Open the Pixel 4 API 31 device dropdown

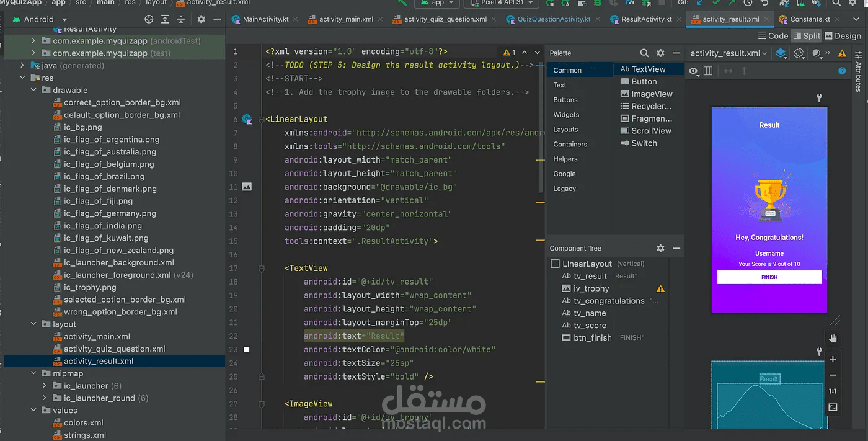pyautogui.click(x=500, y=3)
